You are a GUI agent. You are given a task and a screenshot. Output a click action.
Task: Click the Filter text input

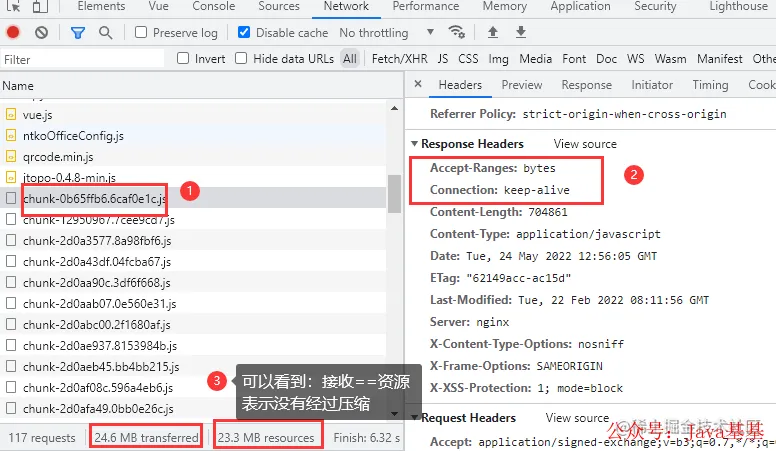(83, 59)
